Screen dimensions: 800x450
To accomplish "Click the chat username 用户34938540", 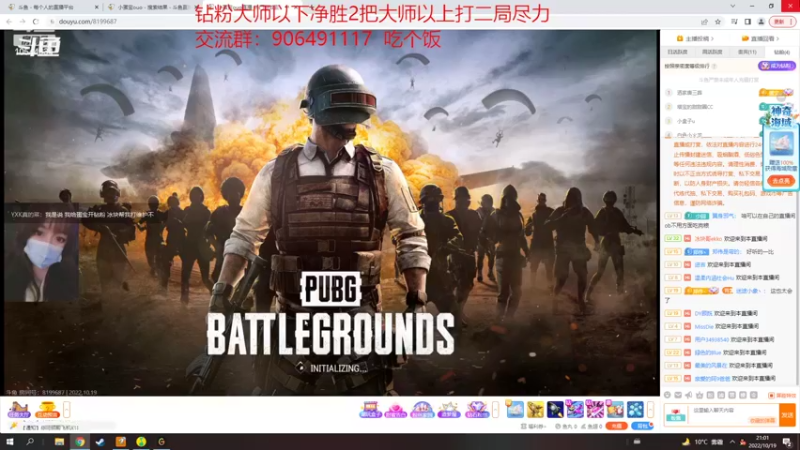I will click(x=711, y=339).
